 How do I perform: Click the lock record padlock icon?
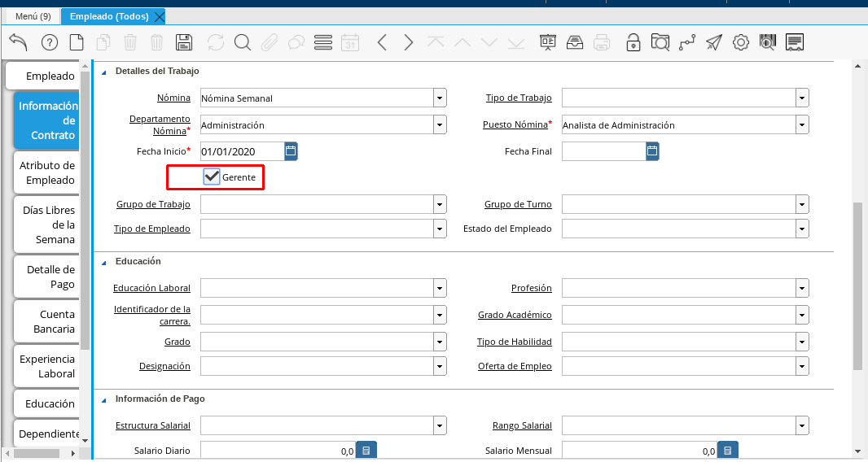[633, 43]
